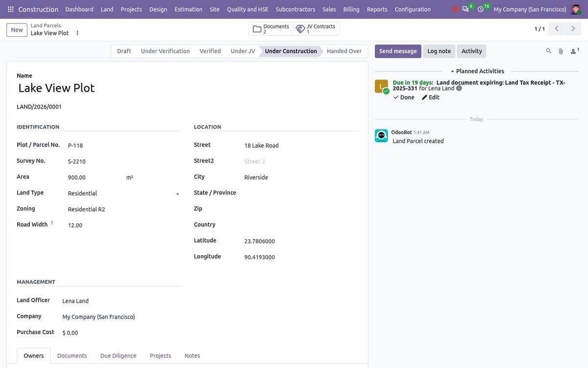Open the activities clock icon
This screenshot has height=368, width=588.
[x=481, y=9]
